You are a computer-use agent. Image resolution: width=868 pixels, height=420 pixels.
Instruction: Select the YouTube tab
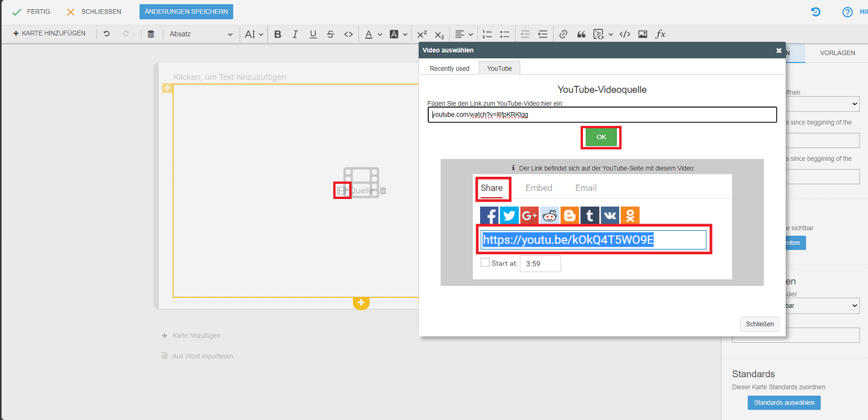tap(500, 69)
